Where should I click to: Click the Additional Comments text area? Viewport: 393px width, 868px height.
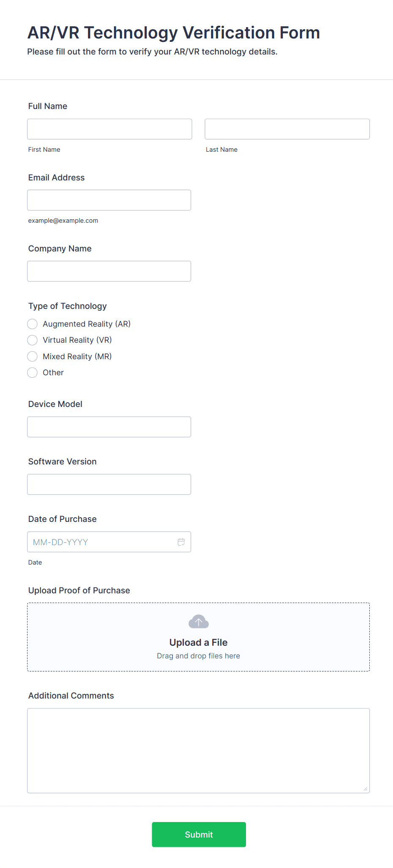pos(199,751)
